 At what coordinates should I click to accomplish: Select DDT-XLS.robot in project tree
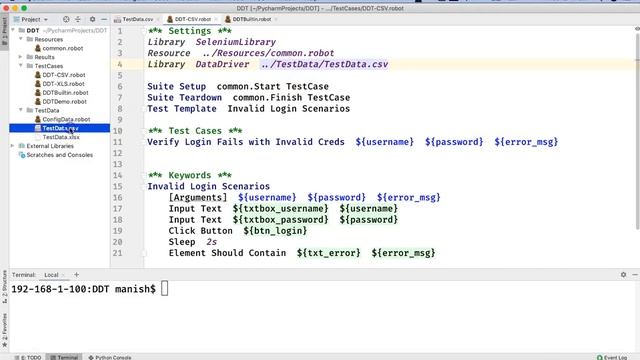coord(63,84)
